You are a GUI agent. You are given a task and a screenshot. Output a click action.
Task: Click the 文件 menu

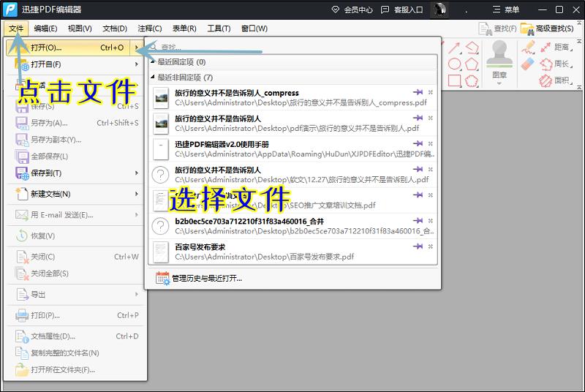(16, 29)
